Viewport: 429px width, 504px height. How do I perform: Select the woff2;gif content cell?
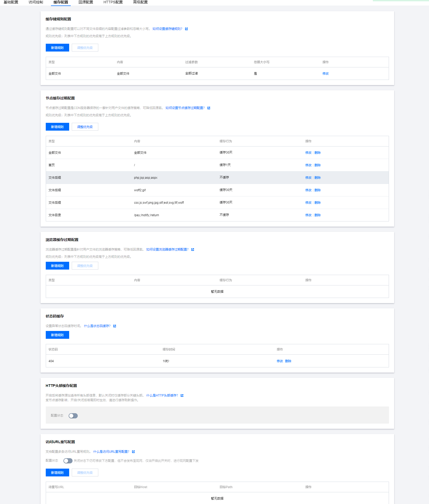(140, 190)
